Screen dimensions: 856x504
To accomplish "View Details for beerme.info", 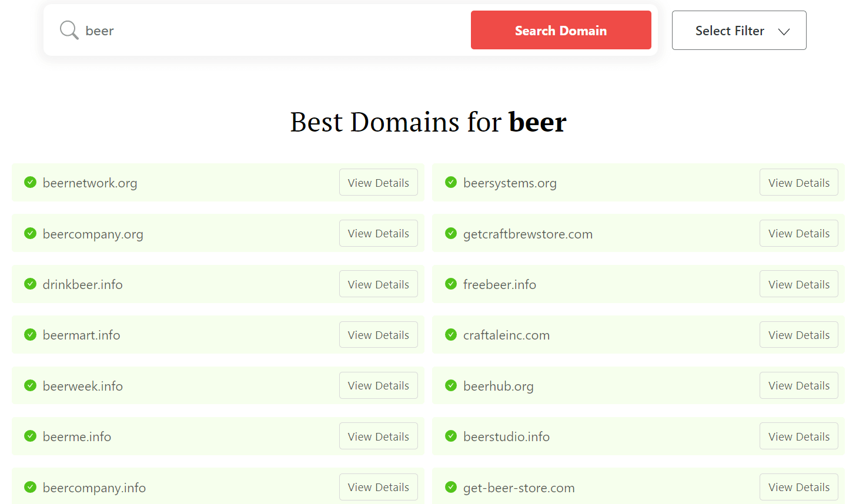I will coord(379,436).
